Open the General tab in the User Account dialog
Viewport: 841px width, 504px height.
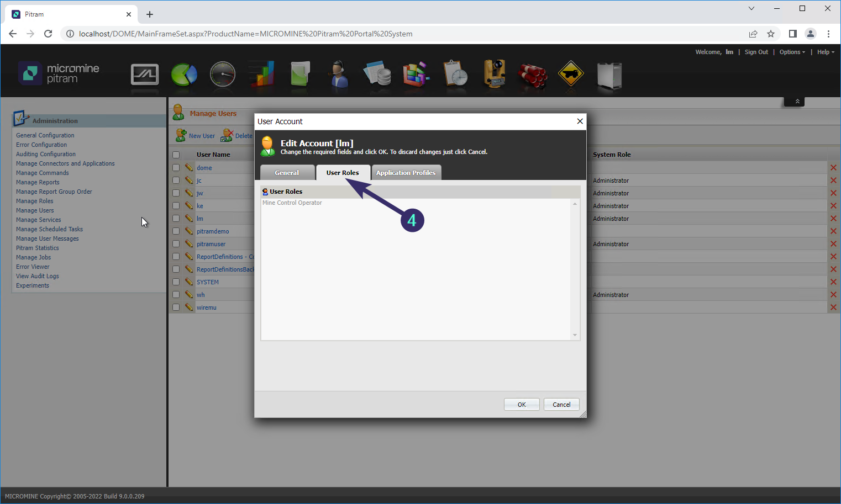(x=287, y=172)
